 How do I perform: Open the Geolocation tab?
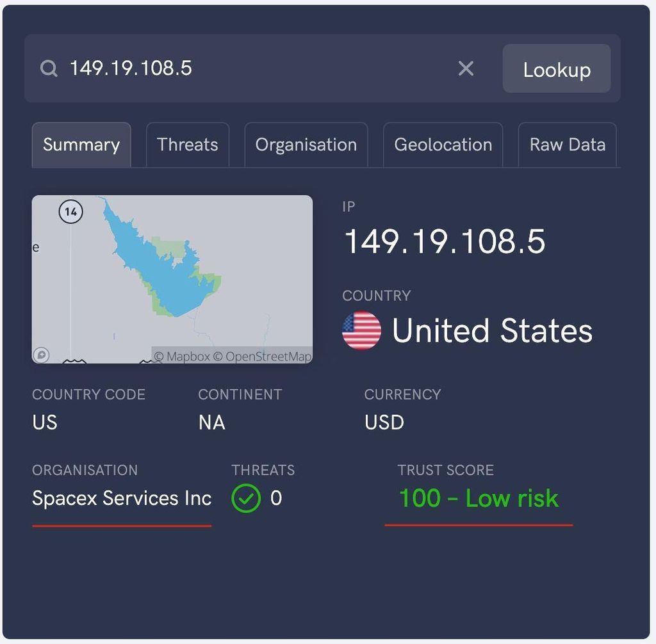click(x=443, y=145)
